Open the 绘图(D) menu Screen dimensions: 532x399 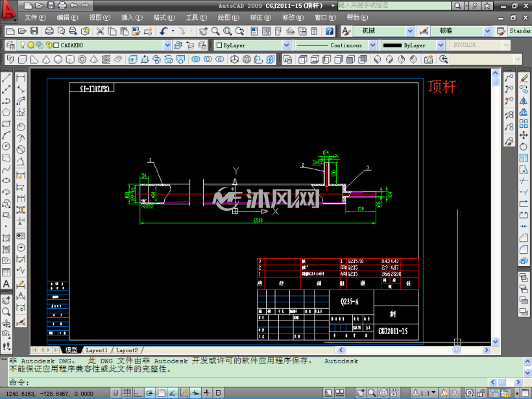pyautogui.click(x=228, y=18)
